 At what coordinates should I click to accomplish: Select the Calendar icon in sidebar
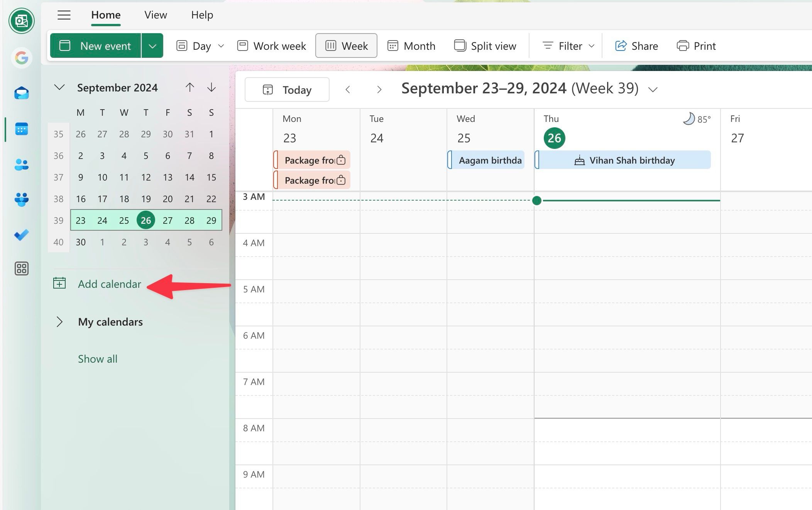tap(22, 129)
